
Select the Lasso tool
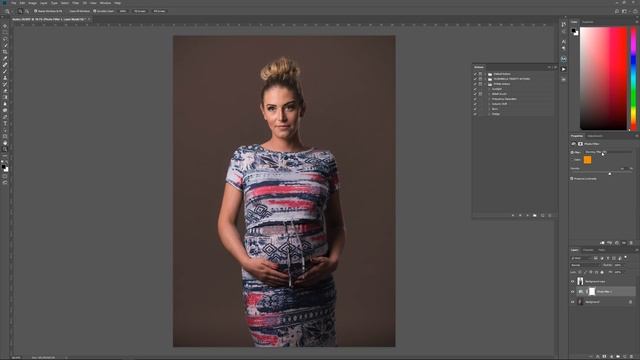[5, 39]
